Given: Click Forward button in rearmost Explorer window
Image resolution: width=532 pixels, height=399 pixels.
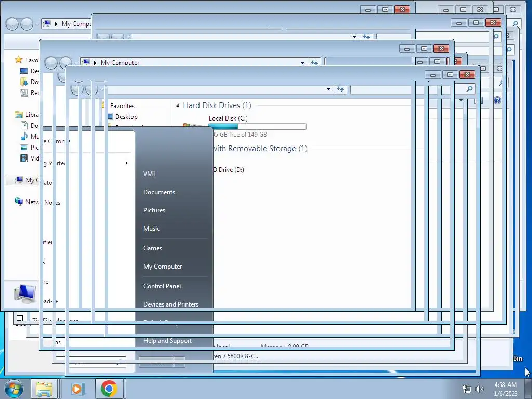Looking at the screenshot, I should click(26, 24).
